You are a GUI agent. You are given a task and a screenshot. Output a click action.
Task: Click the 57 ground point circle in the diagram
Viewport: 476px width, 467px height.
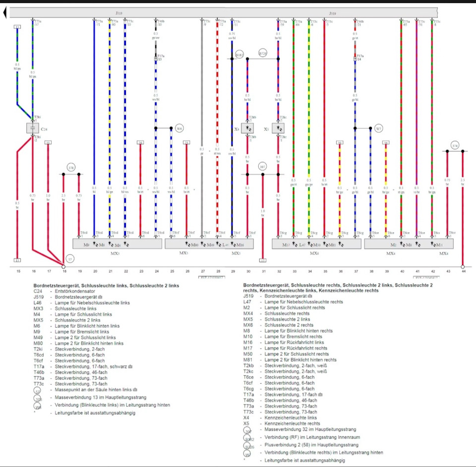tap(70, 259)
